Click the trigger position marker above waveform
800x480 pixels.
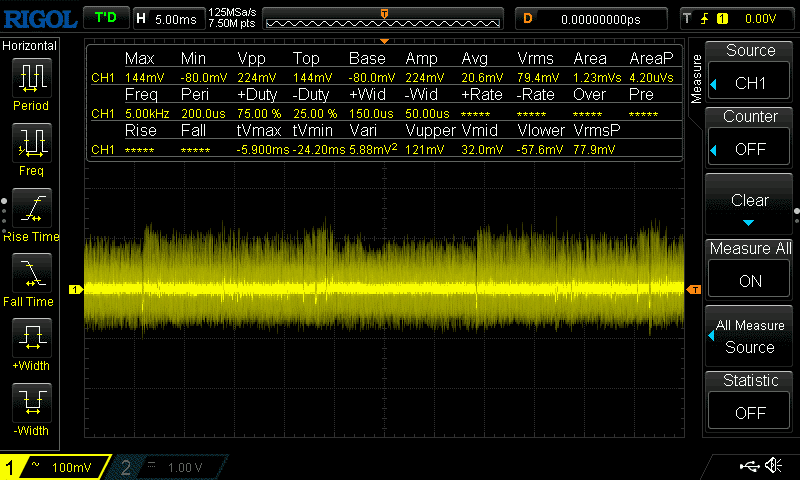(385, 40)
